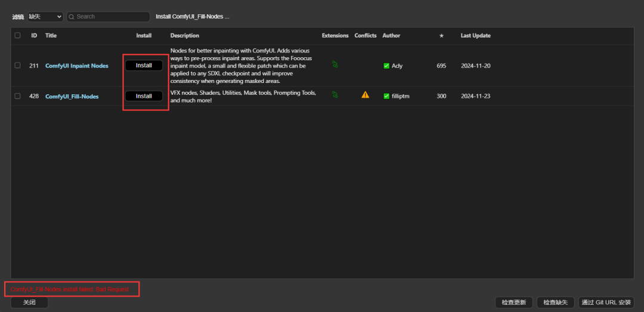Open the 缺失 filter dropdown

pos(45,17)
